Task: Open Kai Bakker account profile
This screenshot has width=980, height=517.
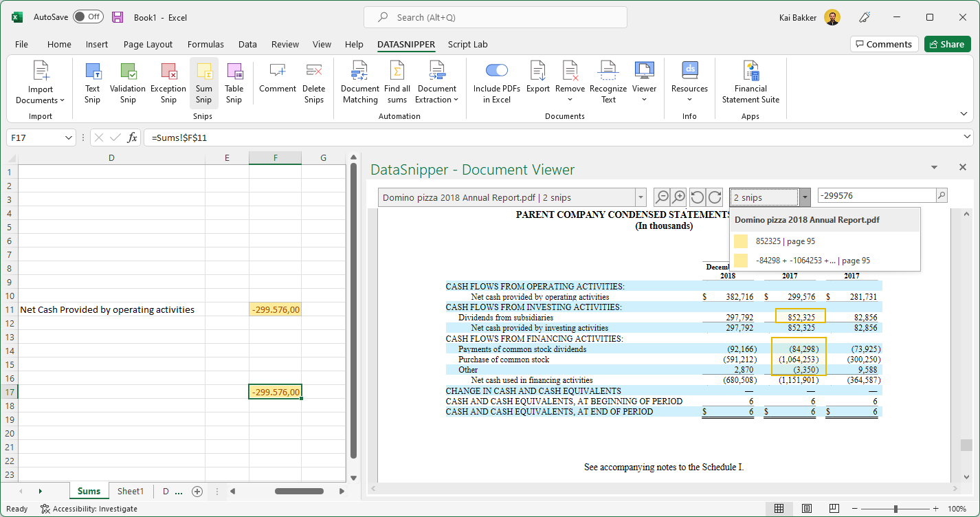Action: [x=810, y=17]
